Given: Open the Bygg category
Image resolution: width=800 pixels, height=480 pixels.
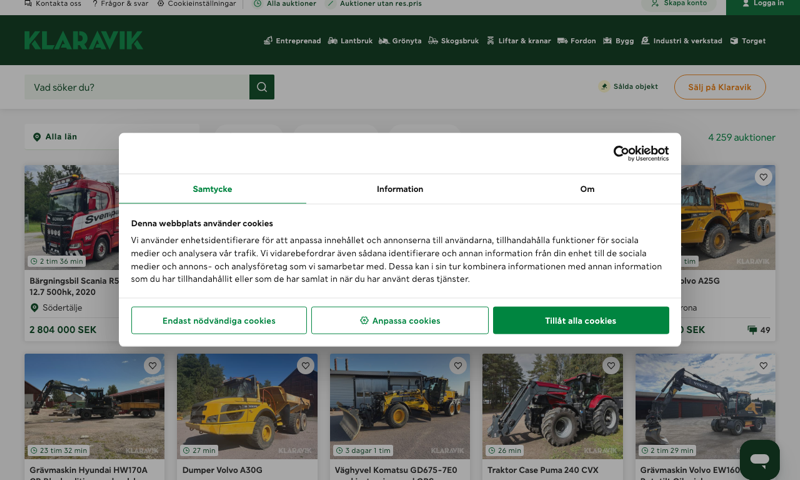Looking at the screenshot, I should click(x=618, y=41).
